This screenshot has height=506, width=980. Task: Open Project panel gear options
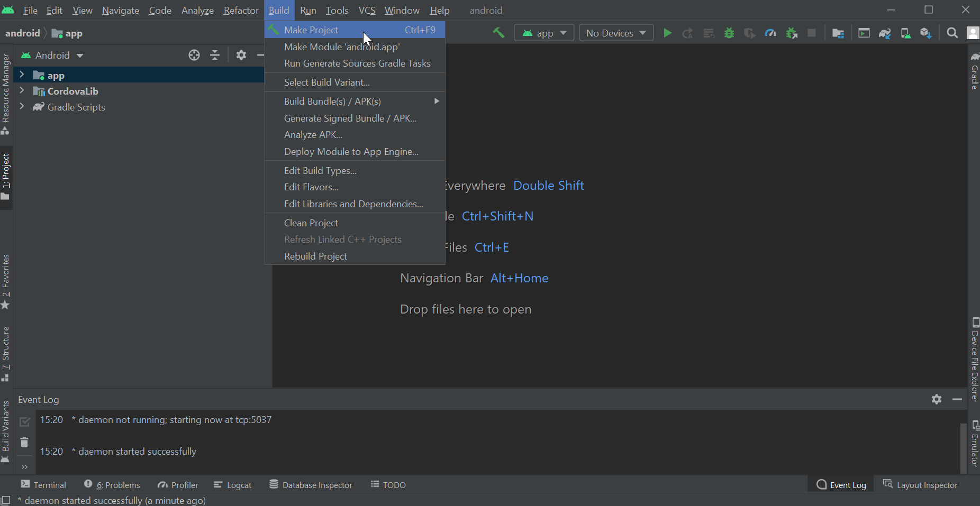point(241,55)
